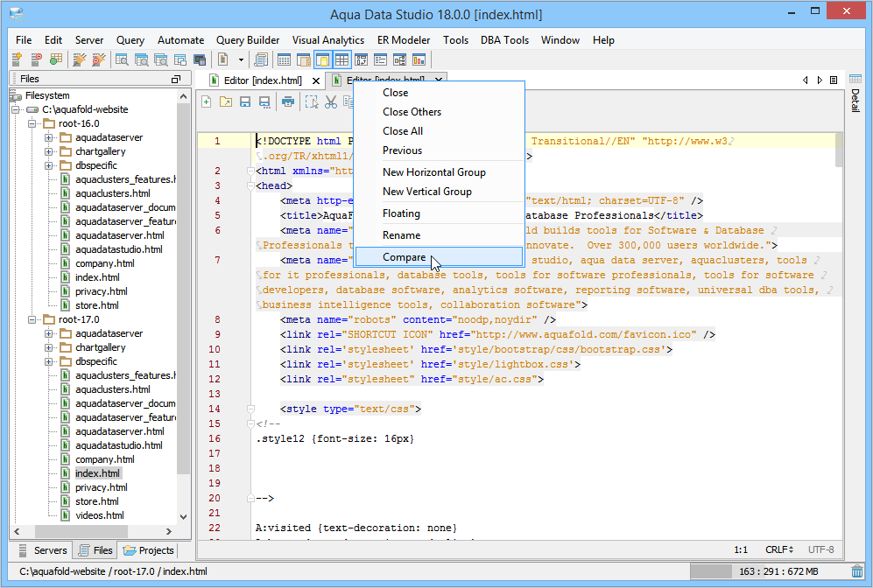Click the Save icon in editor toolbar
The height and width of the screenshot is (588, 873).
[x=245, y=101]
